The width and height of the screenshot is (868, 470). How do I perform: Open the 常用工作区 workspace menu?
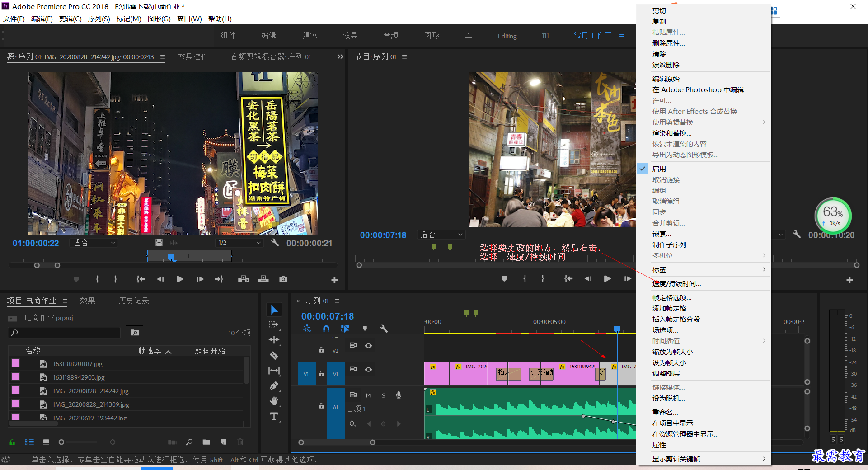(622, 36)
